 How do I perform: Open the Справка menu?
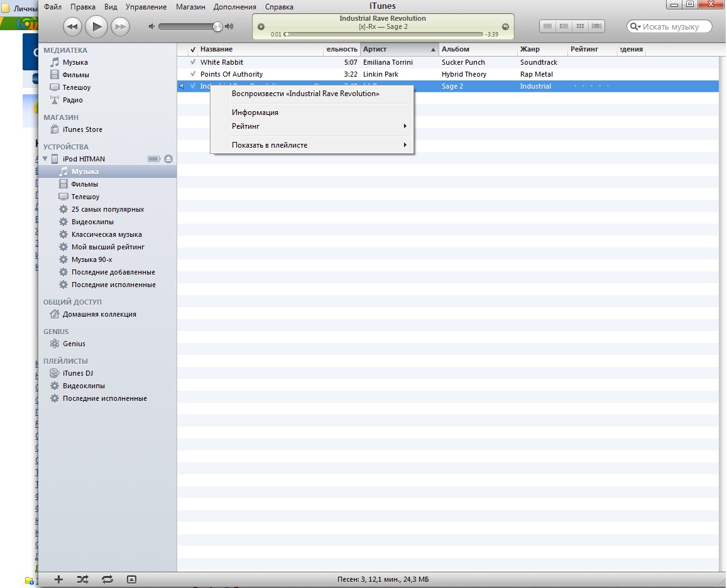279,7
